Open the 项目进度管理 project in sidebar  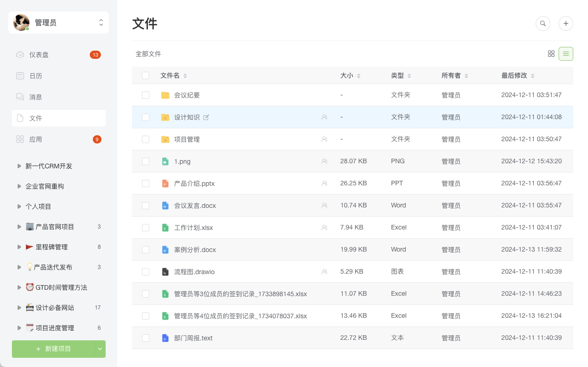(x=55, y=328)
